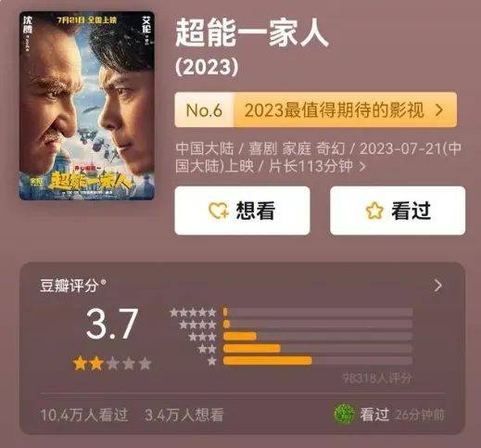Expand the 豆瓣评分 section with its chevron

[x=437, y=286]
